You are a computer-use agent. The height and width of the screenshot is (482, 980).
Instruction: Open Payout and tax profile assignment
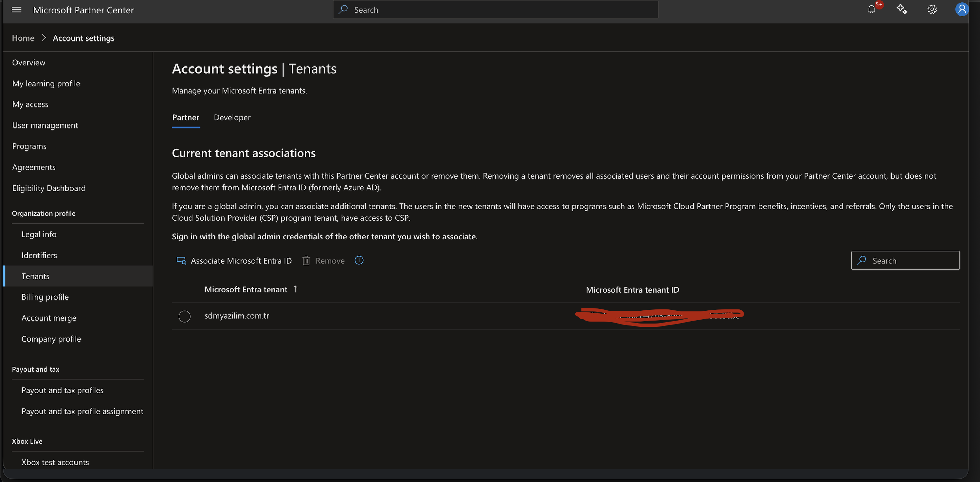pos(82,411)
